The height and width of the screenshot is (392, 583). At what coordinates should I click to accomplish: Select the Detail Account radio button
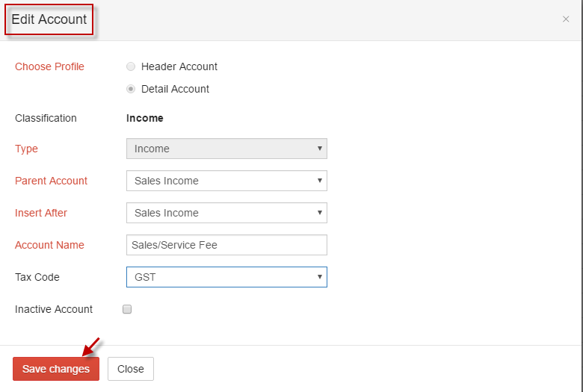[x=131, y=89]
